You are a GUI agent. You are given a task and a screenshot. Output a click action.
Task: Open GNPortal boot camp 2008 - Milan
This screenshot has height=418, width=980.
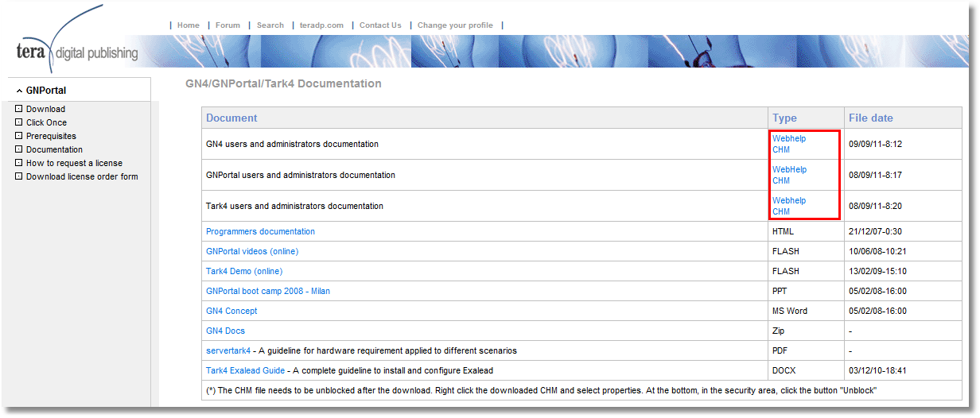[x=268, y=291]
